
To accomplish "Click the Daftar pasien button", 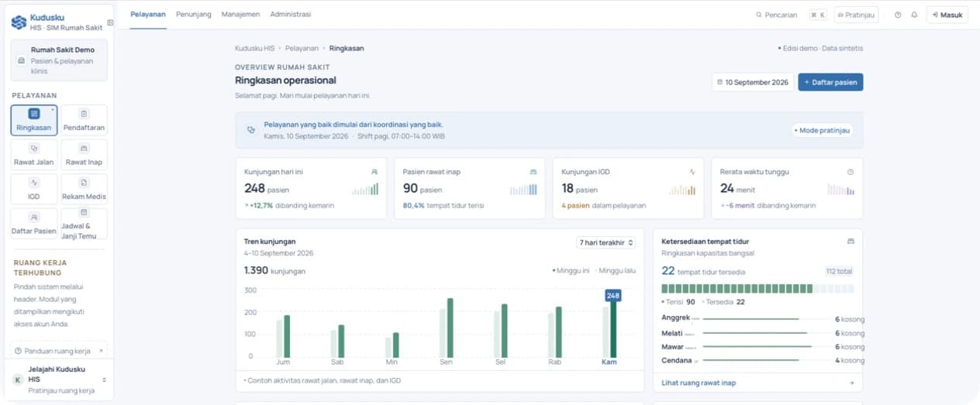I will pos(830,82).
